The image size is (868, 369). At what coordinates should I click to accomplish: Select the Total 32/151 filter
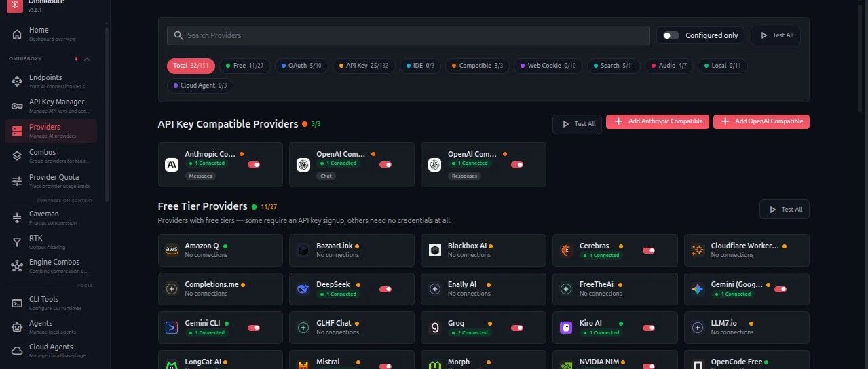[x=191, y=66]
